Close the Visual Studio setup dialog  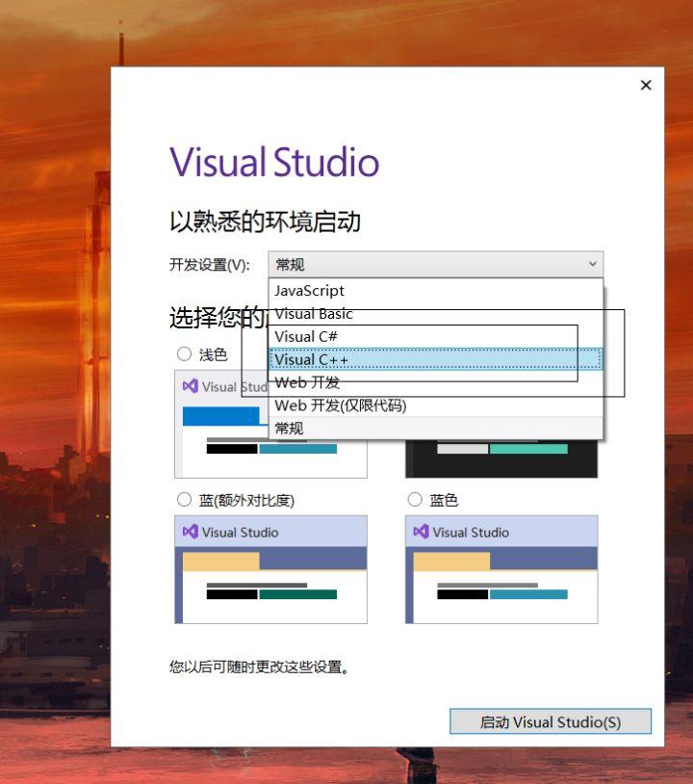tap(646, 85)
